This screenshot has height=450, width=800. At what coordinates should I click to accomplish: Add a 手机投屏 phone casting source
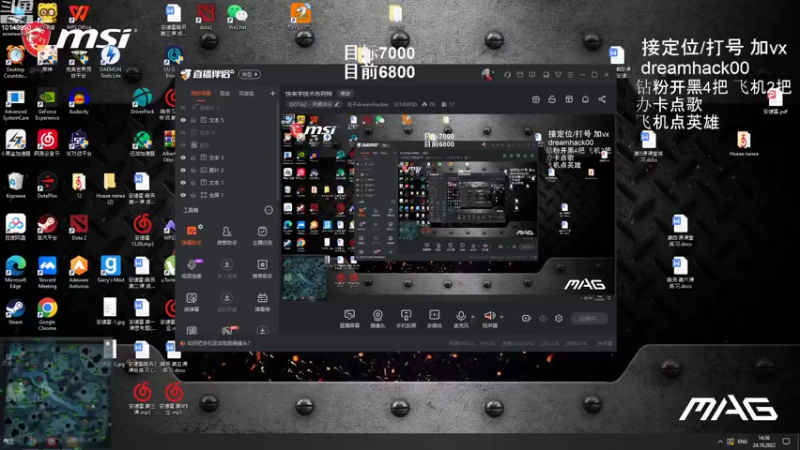point(406,318)
